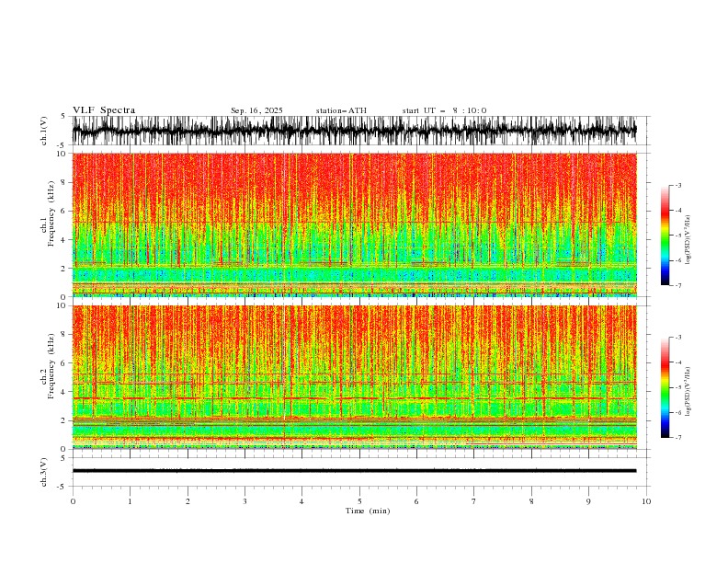The width and height of the screenshot is (728, 563).
Task: Click time axis tick label "5"
Action: [x=359, y=501]
